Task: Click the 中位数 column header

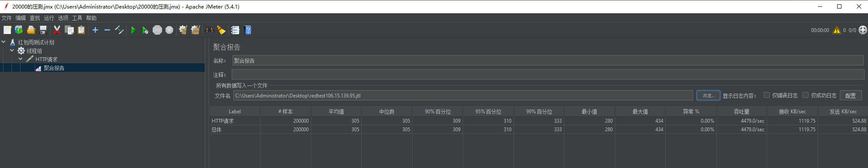Action: tap(387, 111)
